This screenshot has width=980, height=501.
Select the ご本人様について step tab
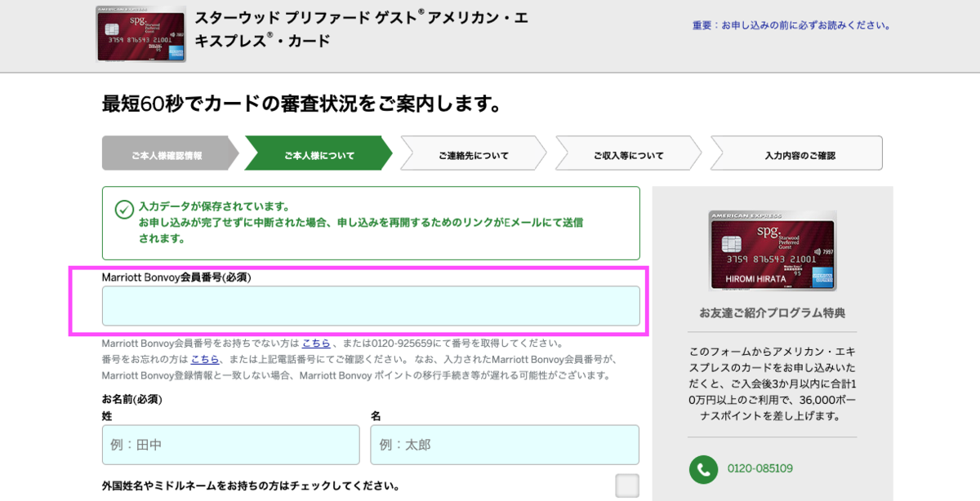coord(316,153)
